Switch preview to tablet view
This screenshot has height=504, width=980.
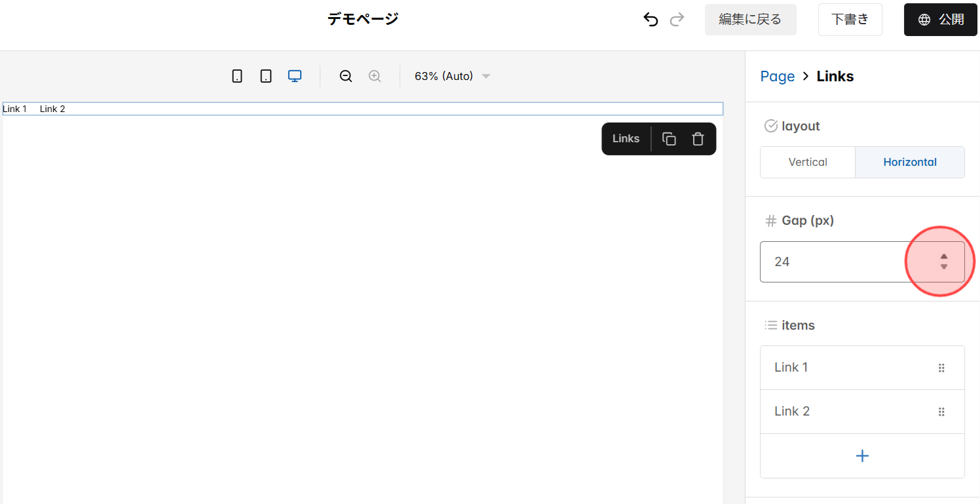coord(265,75)
